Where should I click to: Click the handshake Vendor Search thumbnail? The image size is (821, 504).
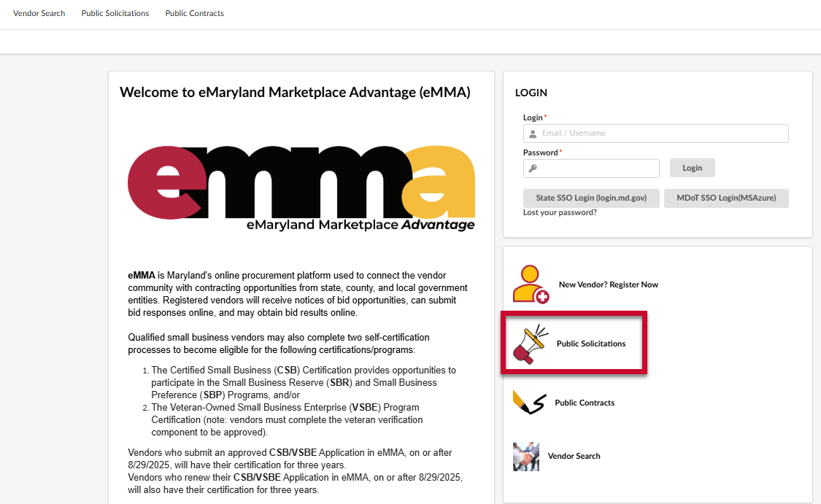click(526, 457)
